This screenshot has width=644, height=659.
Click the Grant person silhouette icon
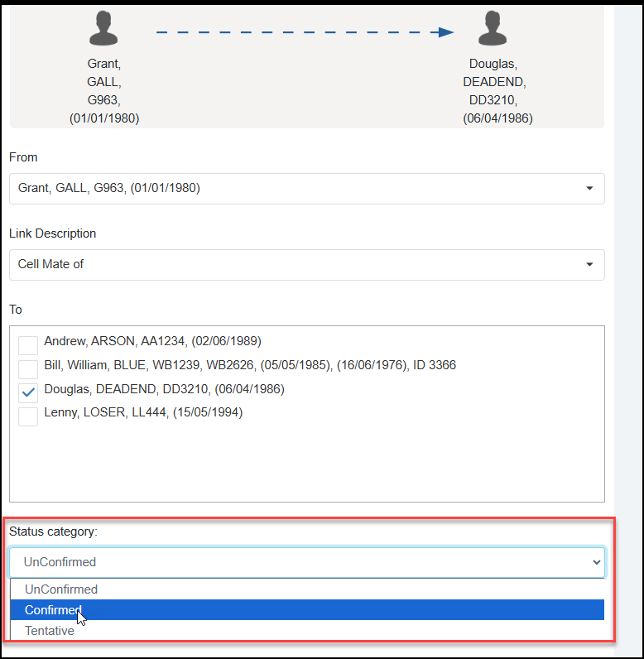tap(104, 29)
